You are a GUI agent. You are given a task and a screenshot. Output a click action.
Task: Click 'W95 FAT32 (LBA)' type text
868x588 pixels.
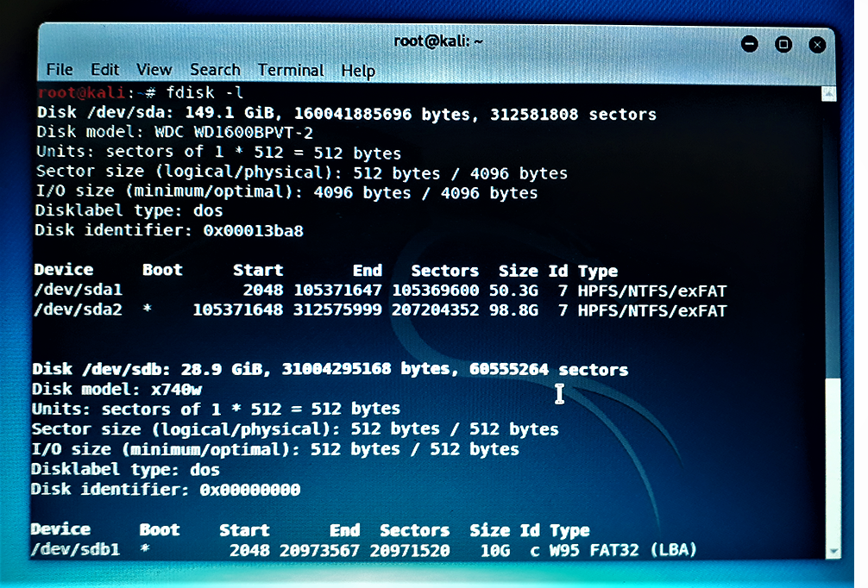[623, 550]
